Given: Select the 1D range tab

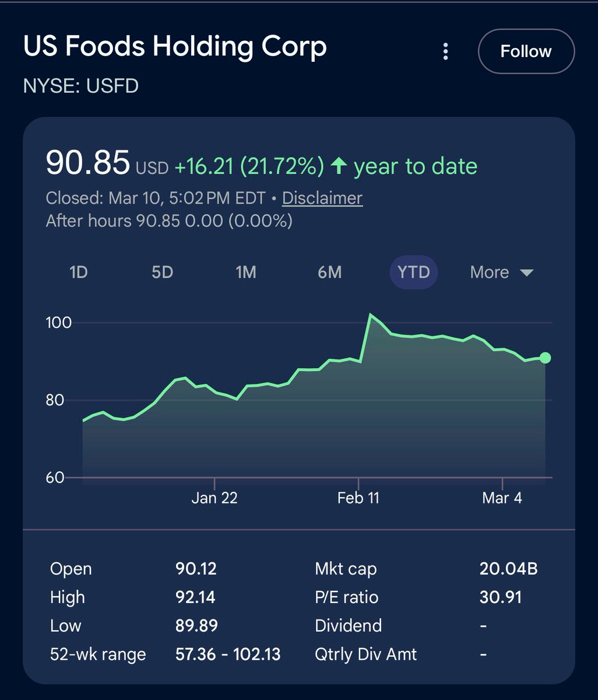Looking at the screenshot, I should tap(79, 272).
